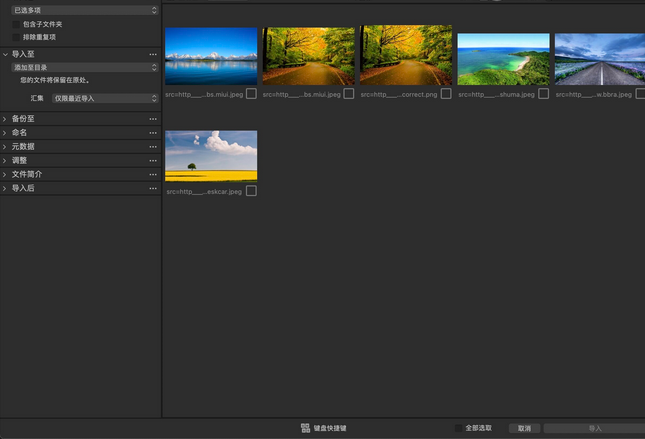Open the three-dot menu for 备份至

(x=153, y=119)
